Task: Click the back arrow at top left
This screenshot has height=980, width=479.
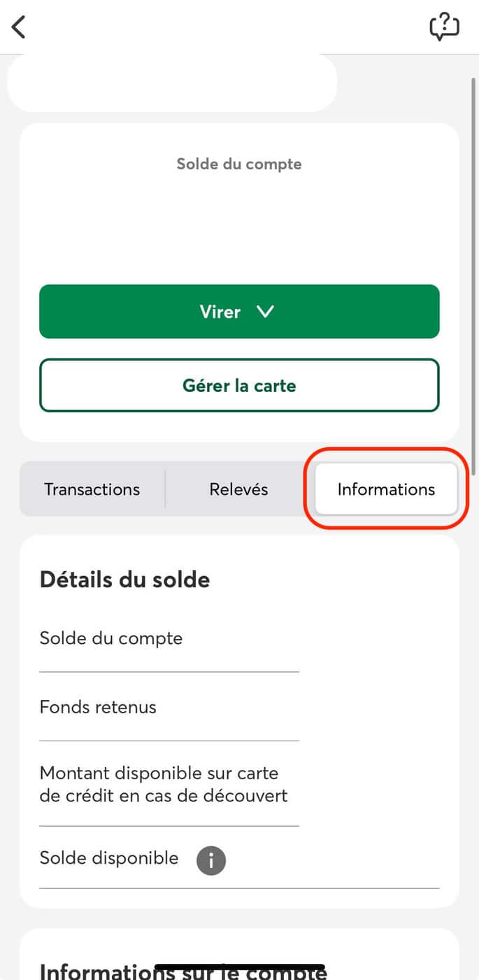Action: 17,27
